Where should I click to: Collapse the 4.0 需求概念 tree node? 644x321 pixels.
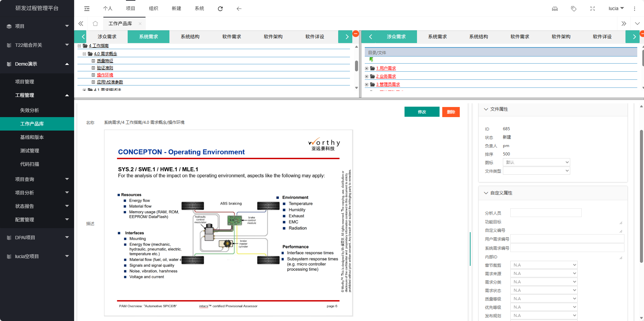tap(84, 54)
